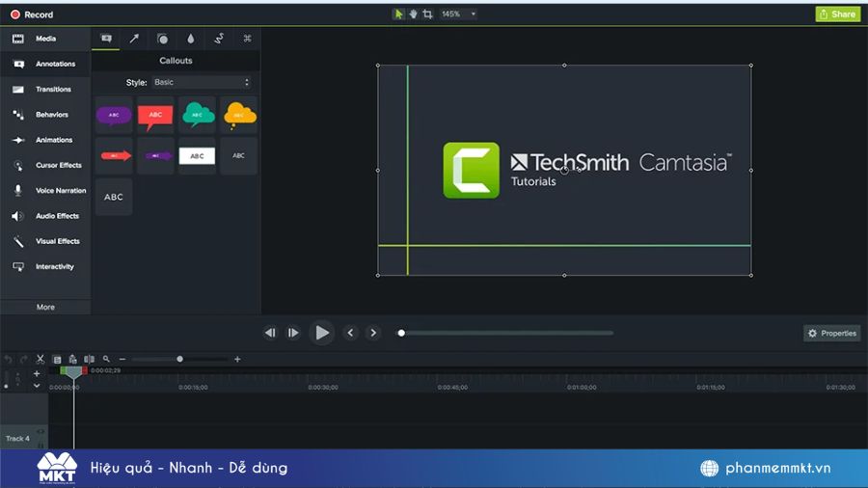868x488 pixels.
Task: Choose the yellow thought cloud callout
Action: coord(238,115)
